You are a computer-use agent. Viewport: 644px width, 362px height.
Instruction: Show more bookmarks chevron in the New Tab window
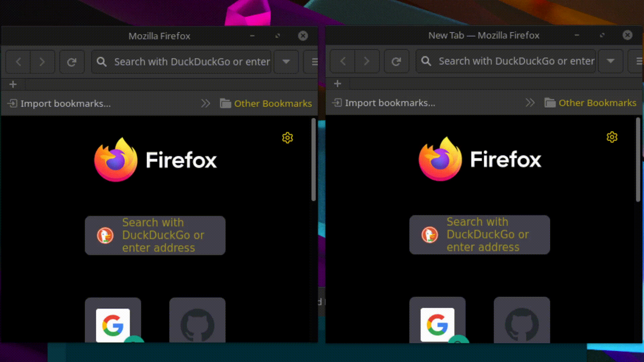tap(530, 103)
